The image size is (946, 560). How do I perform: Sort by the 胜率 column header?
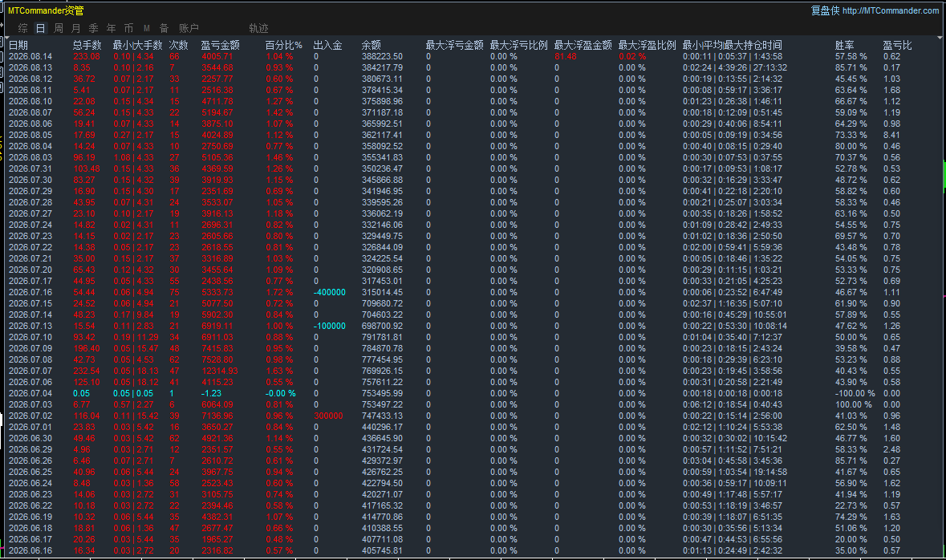pos(845,45)
